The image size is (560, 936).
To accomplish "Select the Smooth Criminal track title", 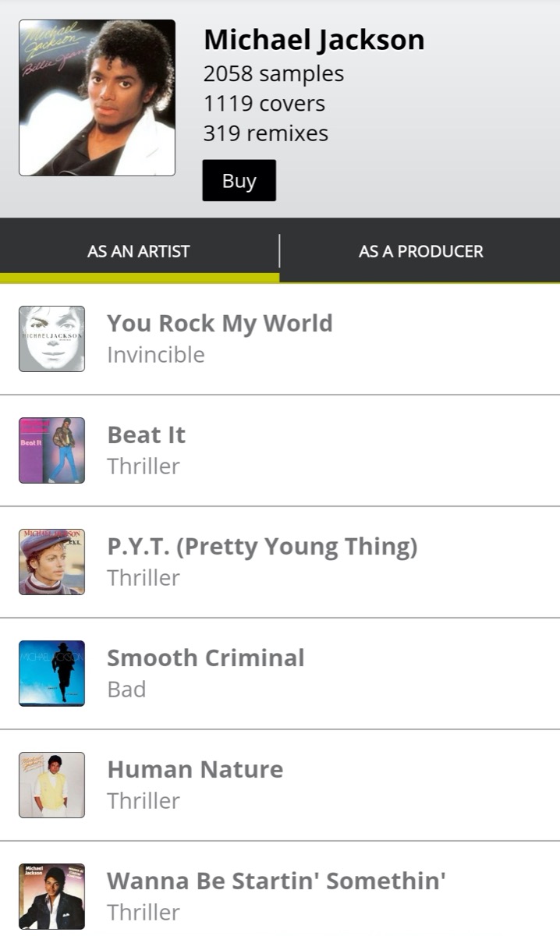I will 205,658.
